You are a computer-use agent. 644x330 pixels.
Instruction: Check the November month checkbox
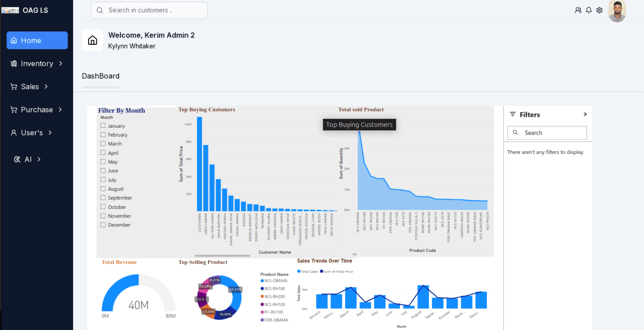(103, 216)
